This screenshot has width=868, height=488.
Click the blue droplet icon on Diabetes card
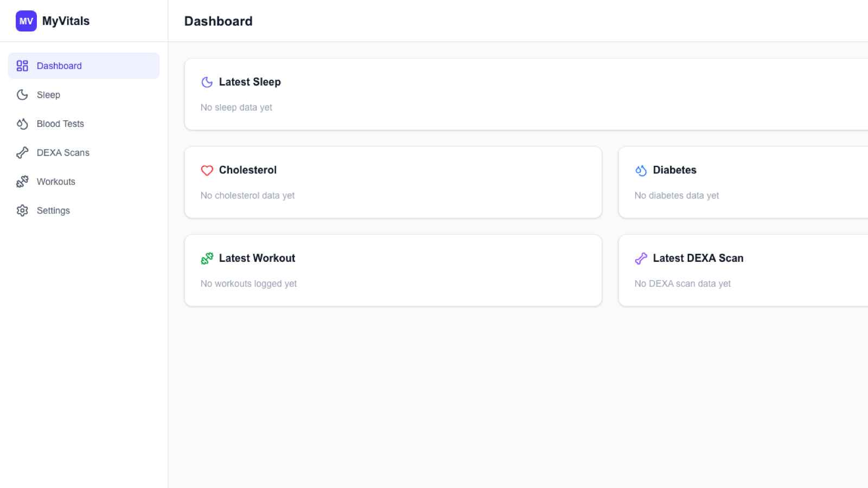click(641, 170)
